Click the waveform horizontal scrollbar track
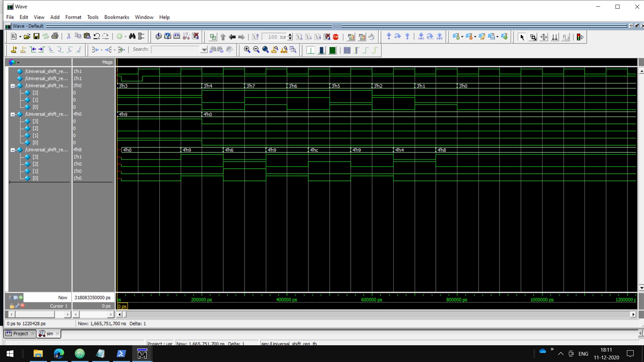 pyautogui.click(x=369, y=314)
